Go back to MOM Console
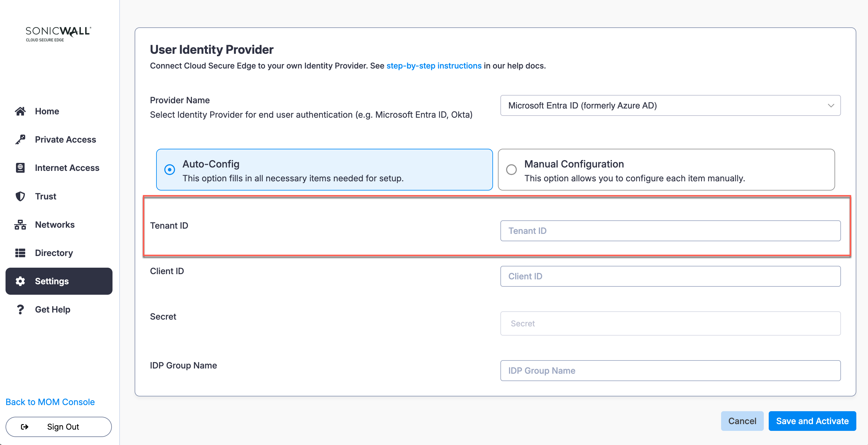Screen dimensions: 868x445 [x=50, y=402]
